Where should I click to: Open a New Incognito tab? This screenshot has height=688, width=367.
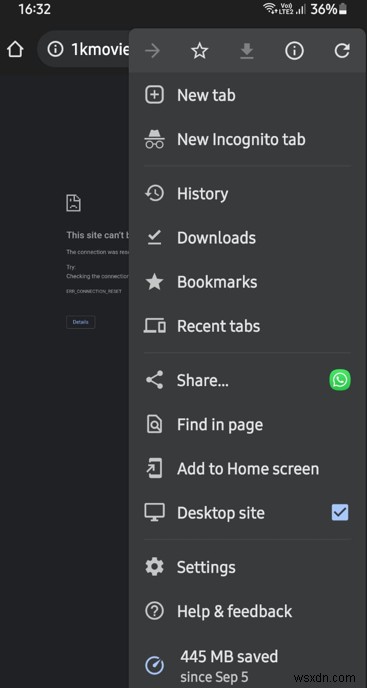pos(247,140)
